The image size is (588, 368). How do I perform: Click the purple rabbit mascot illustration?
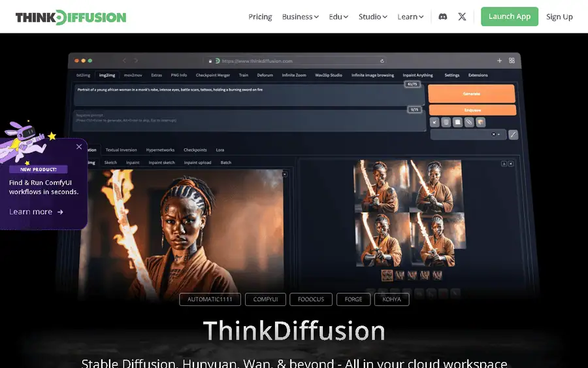[22, 142]
